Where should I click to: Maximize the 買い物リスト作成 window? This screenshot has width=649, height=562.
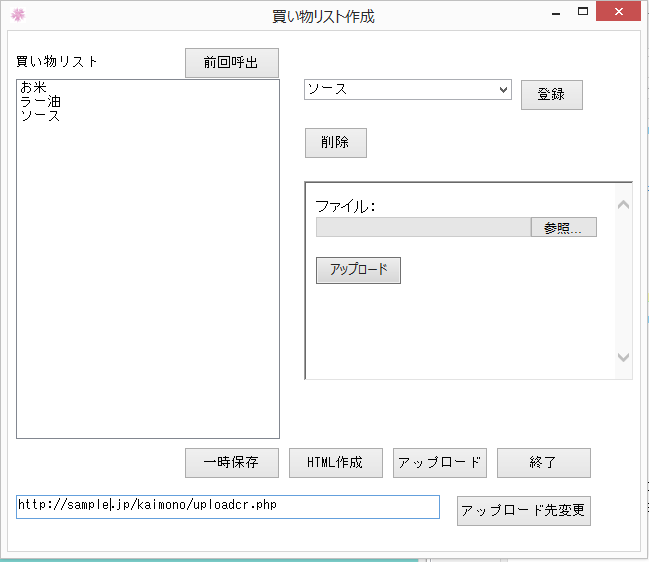(x=582, y=12)
